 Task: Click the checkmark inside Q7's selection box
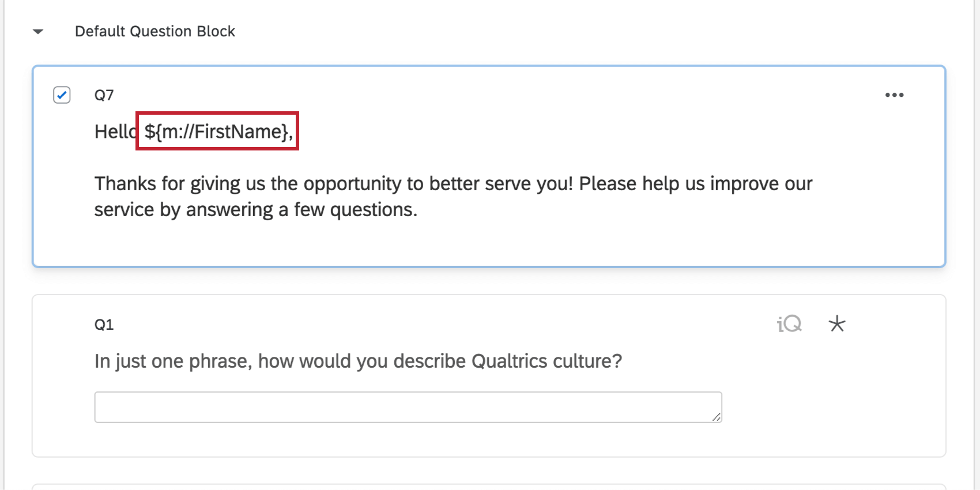click(62, 95)
